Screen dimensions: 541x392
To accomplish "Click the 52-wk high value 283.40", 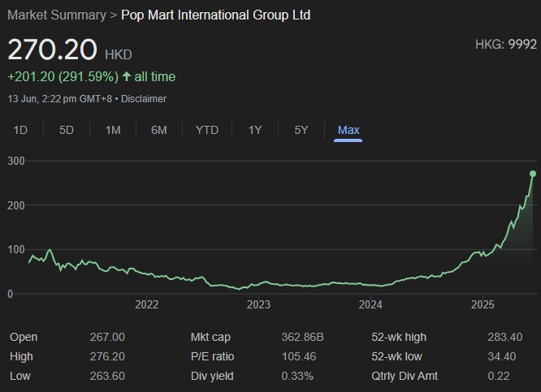I will (x=505, y=337).
